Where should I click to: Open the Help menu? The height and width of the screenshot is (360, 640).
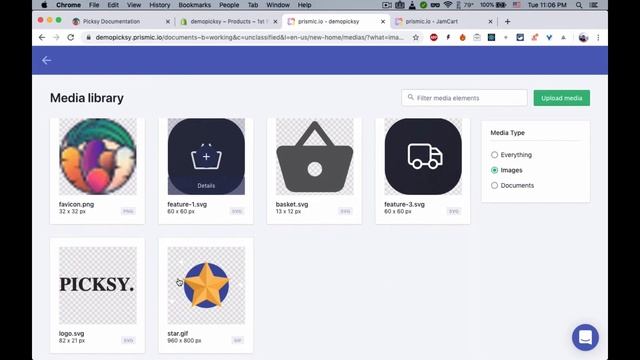[304, 5]
